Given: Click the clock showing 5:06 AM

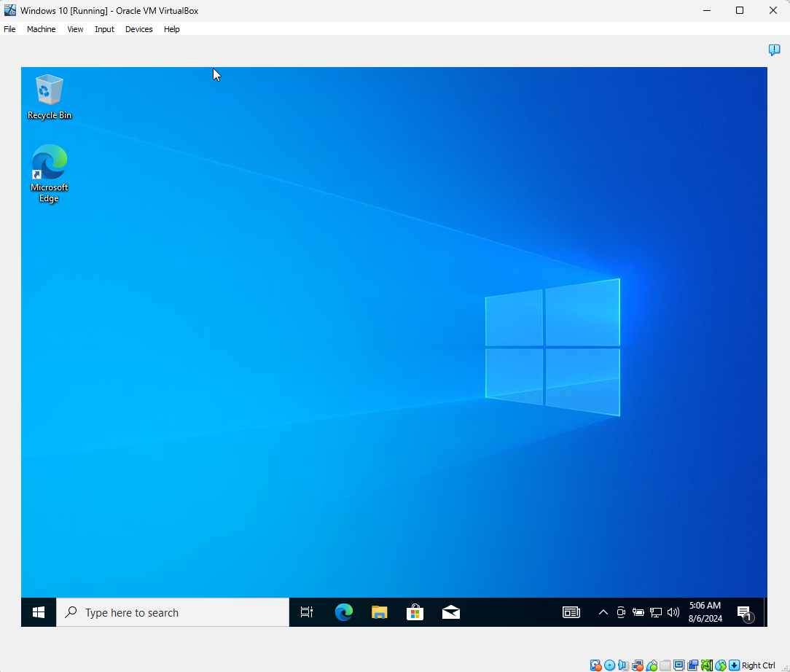Looking at the screenshot, I should pyautogui.click(x=705, y=612).
